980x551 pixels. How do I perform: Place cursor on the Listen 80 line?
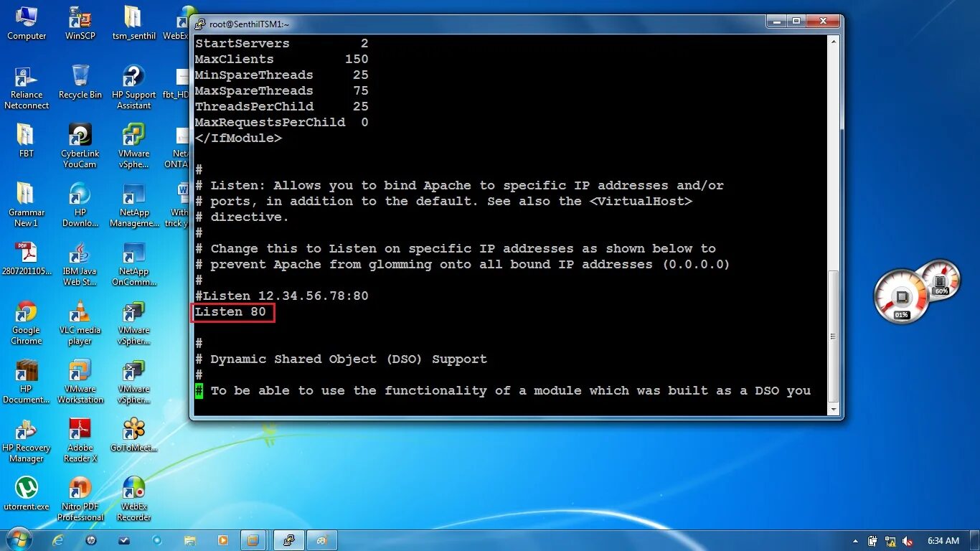tap(230, 312)
